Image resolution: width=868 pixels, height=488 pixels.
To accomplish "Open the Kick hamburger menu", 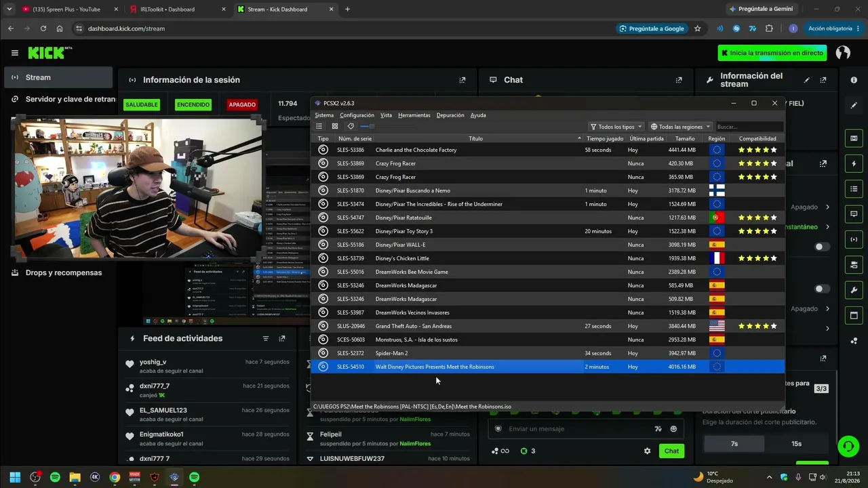I will point(15,53).
